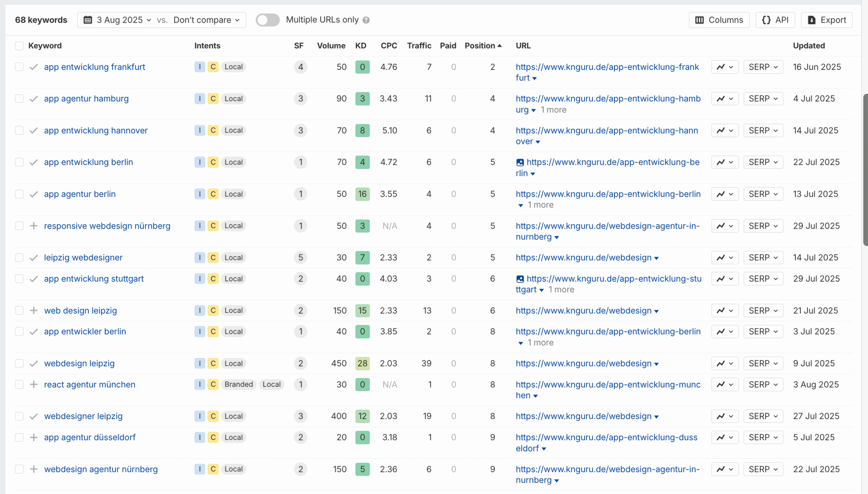Open the leipzig webdesigner keyword link
The height and width of the screenshot is (494, 868).
click(x=83, y=257)
